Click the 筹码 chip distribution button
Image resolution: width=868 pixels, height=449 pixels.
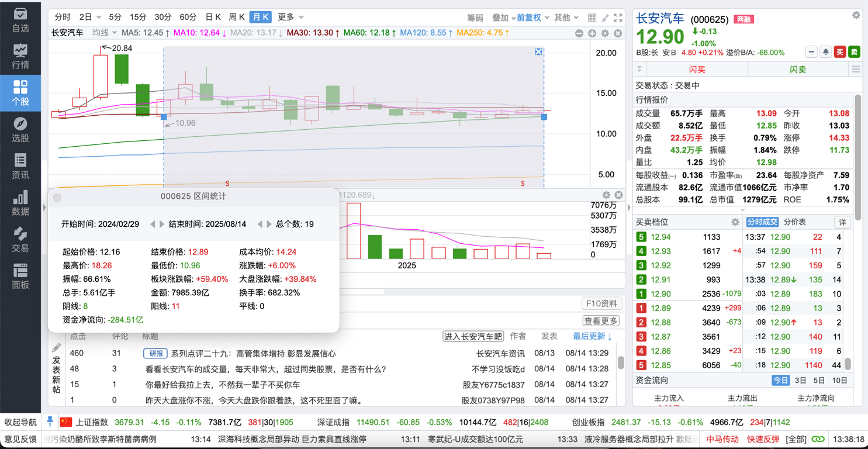475,18
